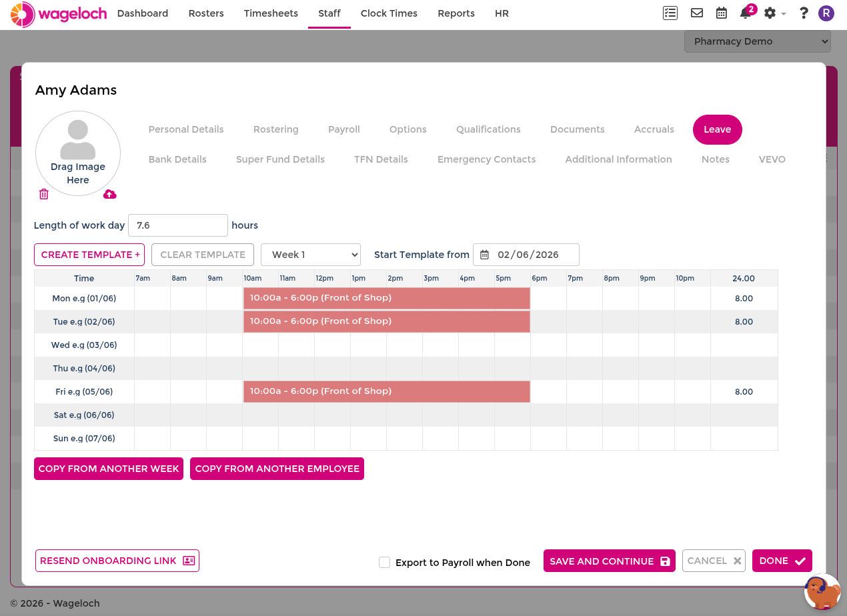Open the checklist tasks icon in header
Viewport: 847px width, 616px height.
point(670,13)
